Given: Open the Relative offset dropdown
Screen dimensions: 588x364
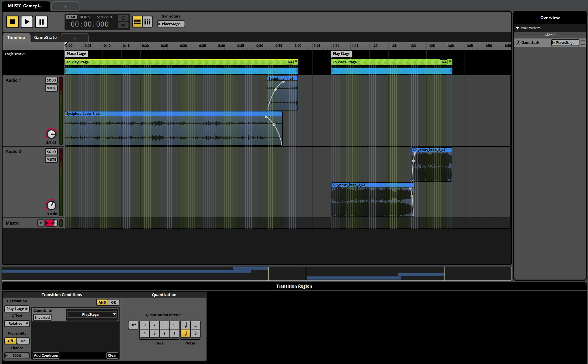Looking at the screenshot, I should pos(17,324).
